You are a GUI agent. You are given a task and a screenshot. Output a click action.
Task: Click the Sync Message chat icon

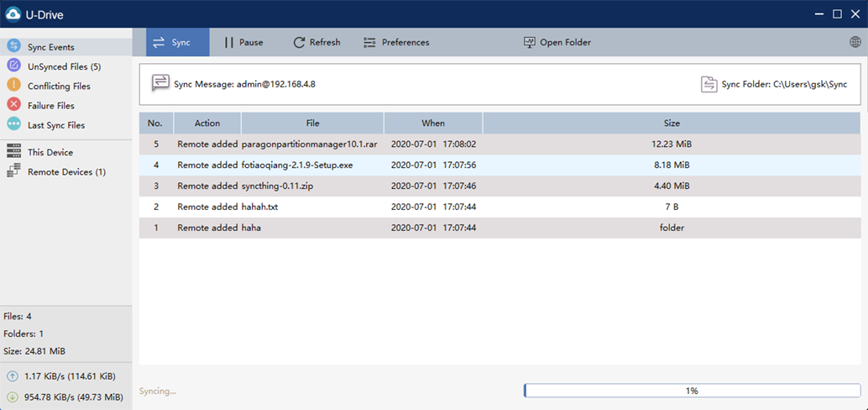160,82
